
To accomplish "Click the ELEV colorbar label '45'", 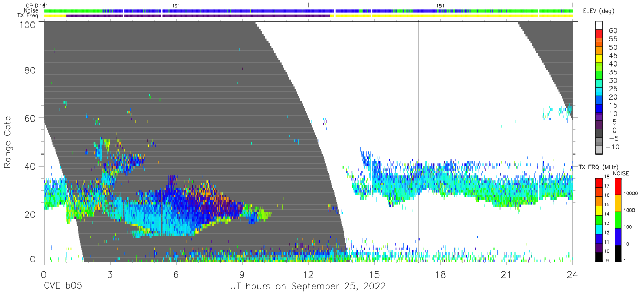I will tap(613, 56).
